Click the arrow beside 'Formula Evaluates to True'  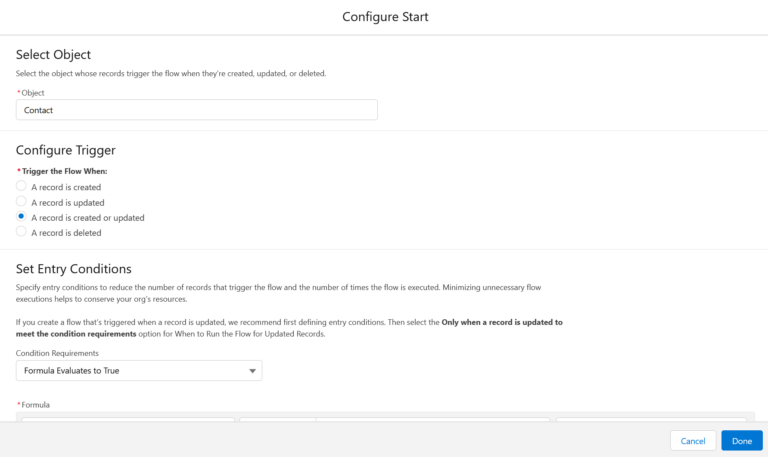[252, 371]
